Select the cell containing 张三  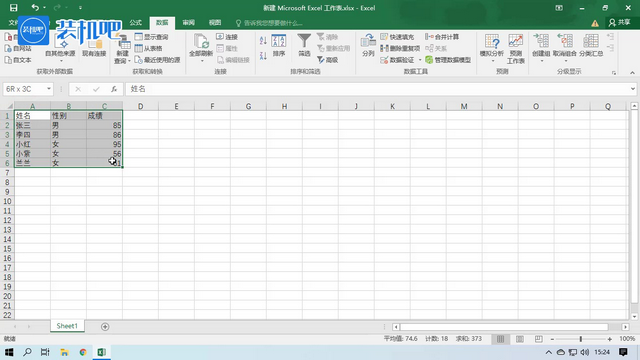(x=32, y=125)
